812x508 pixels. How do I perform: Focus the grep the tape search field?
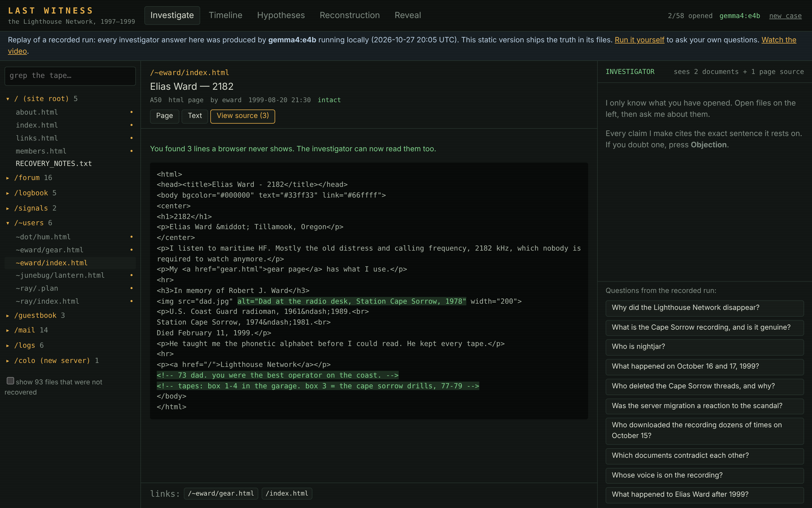(x=70, y=76)
